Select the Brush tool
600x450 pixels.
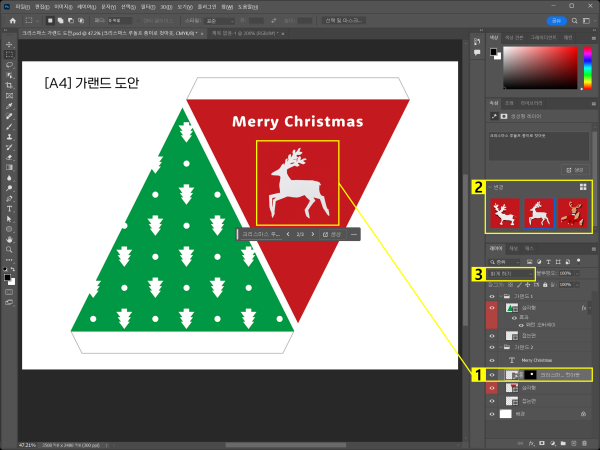point(9,127)
